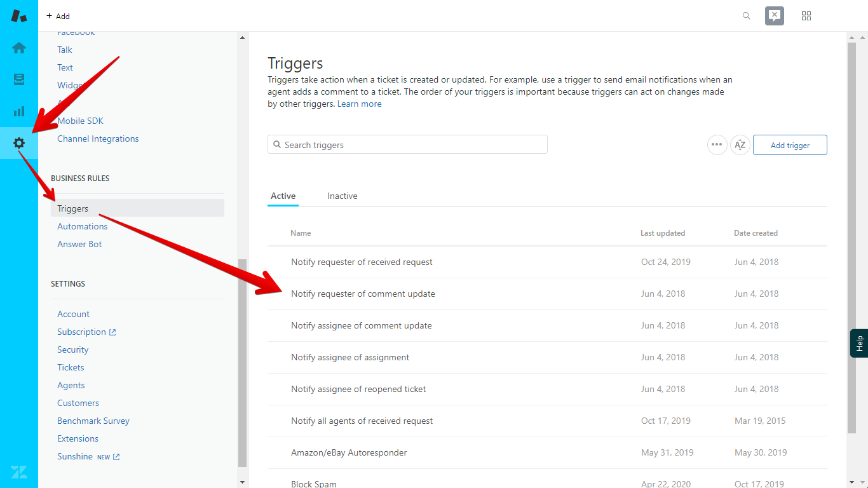Switch to the Inactive triggers tab
This screenshot has height=488, width=868.
[x=342, y=196]
